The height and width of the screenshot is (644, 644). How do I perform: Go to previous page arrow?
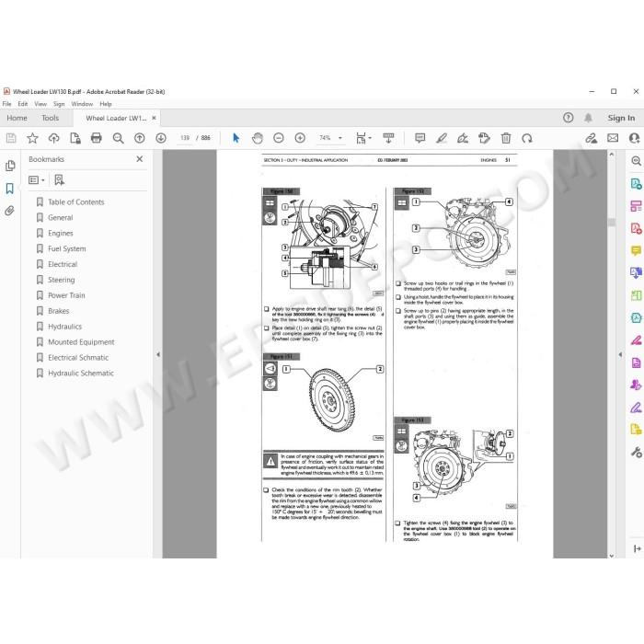(140, 138)
